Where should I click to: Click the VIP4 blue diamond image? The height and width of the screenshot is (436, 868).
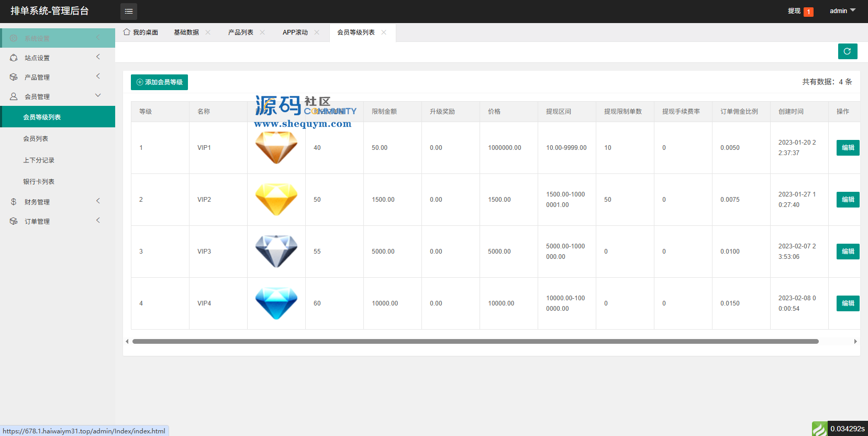[x=276, y=303]
